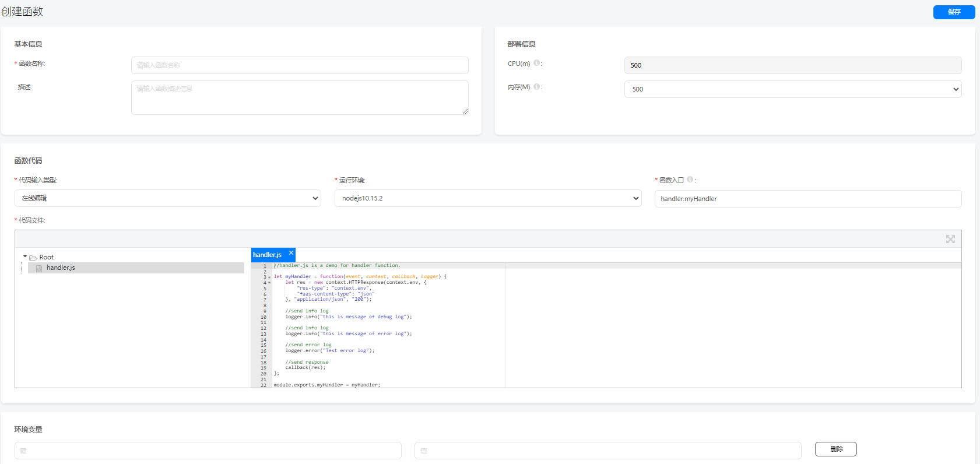
Task: Click the 删除 delete button
Action: (836, 449)
